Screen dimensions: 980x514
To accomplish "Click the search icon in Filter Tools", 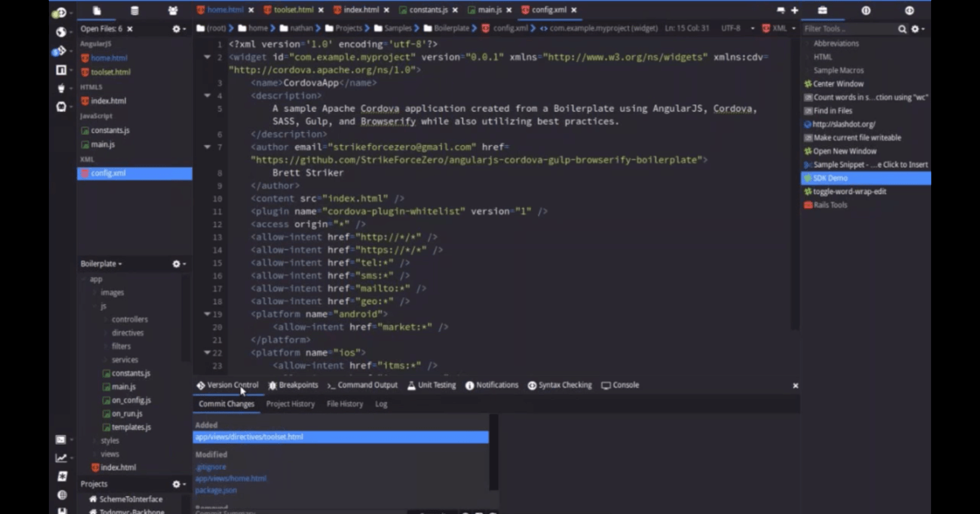I will (x=902, y=29).
